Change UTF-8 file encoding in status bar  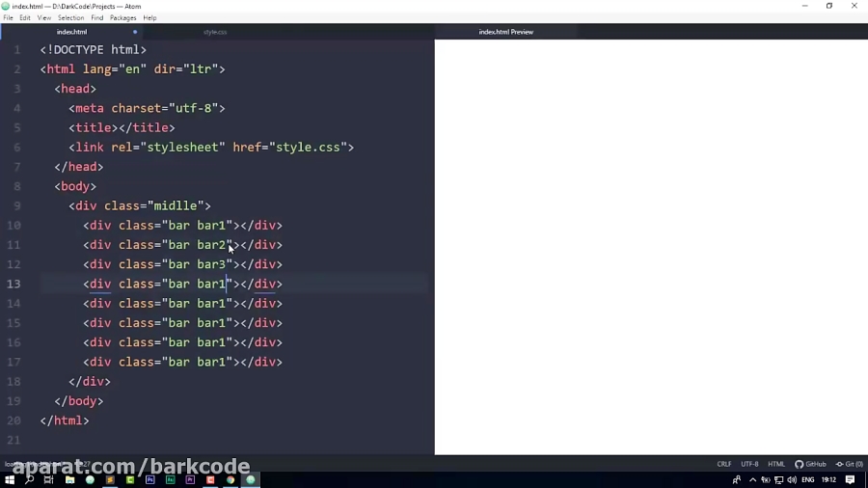749,464
